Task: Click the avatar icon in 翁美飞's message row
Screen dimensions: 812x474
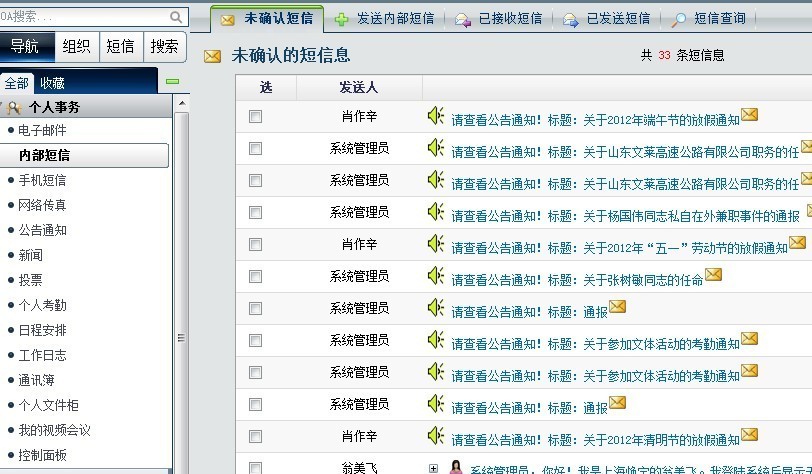Action: [x=455, y=467]
